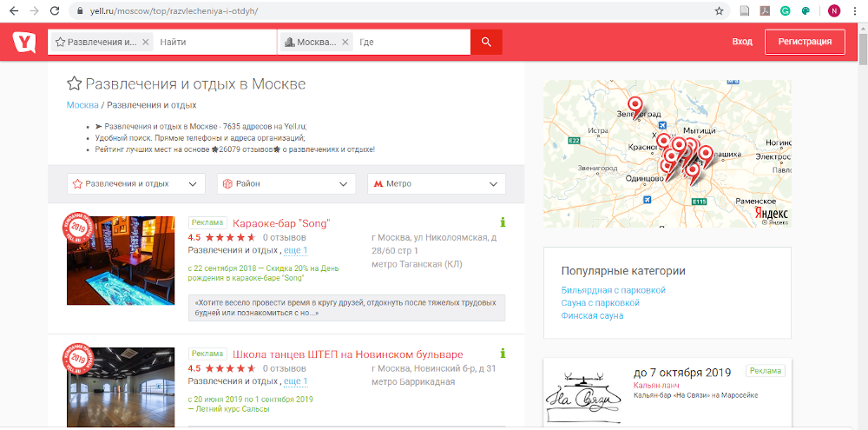Viewport: 868px width, 430px height.
Task: Open the Метро filter dropdown
Action: (x=437, y=183)
